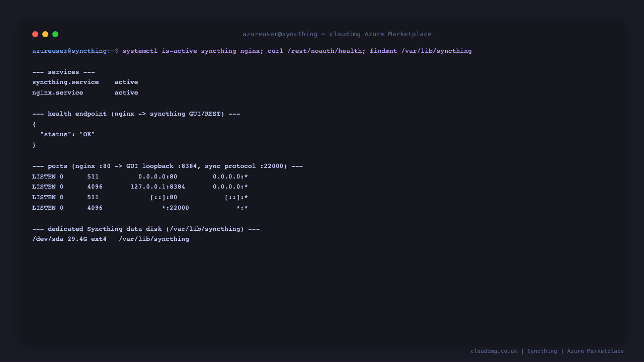Click the '[::]:80' listen address
Screen dimensions: 644x362
pos(164,197)
